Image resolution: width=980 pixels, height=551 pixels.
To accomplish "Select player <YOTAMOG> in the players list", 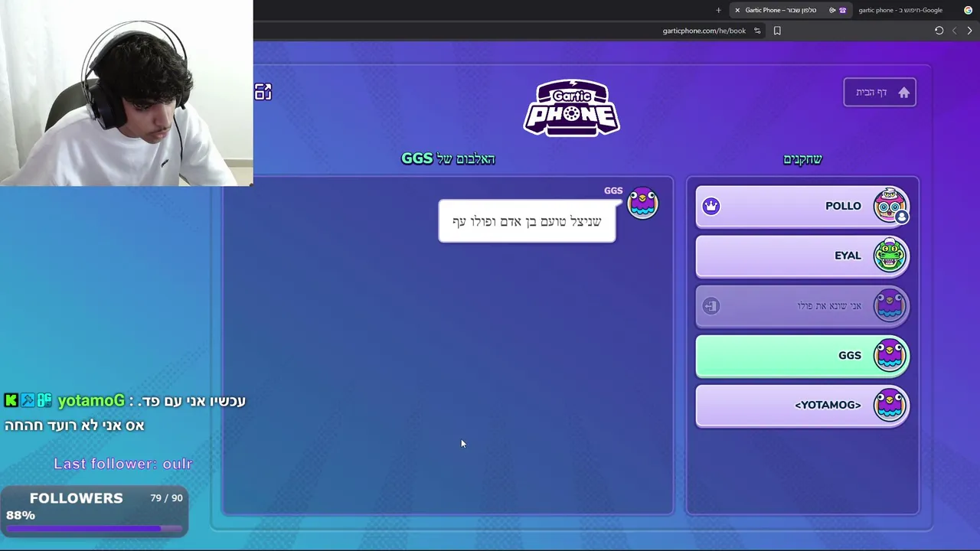I will point(802,405).
